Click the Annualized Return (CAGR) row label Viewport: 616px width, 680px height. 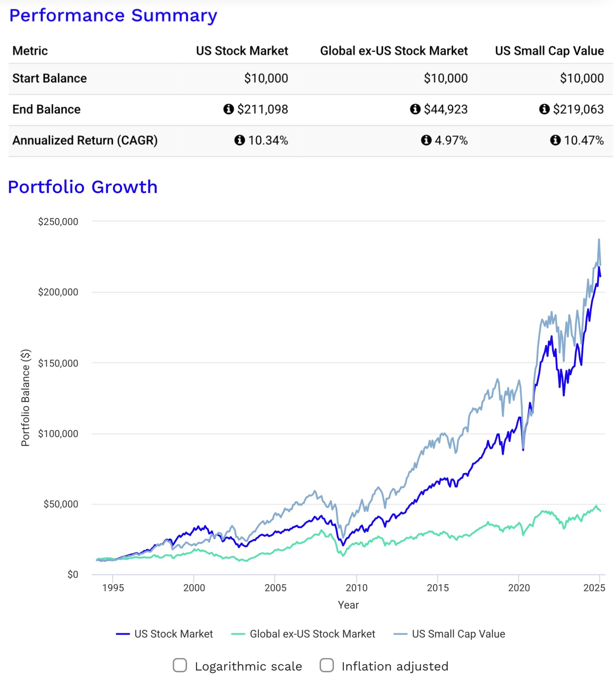click(x=85, y=140)
